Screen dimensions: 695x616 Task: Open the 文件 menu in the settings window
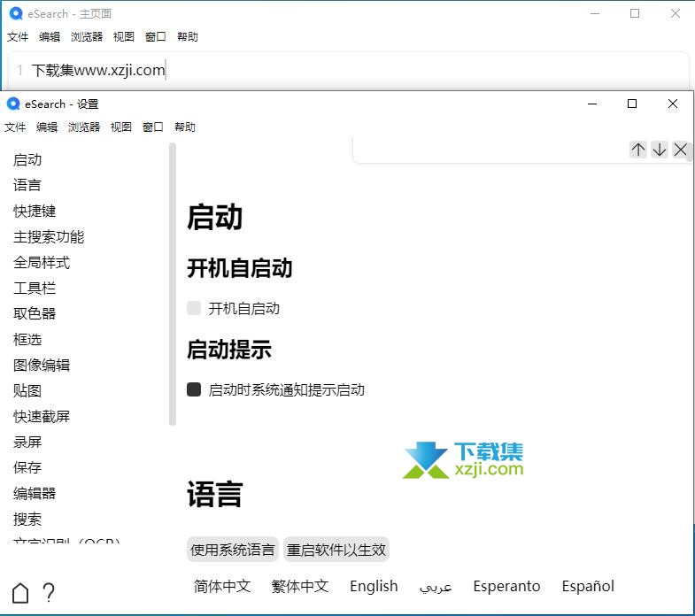(15, 127)
